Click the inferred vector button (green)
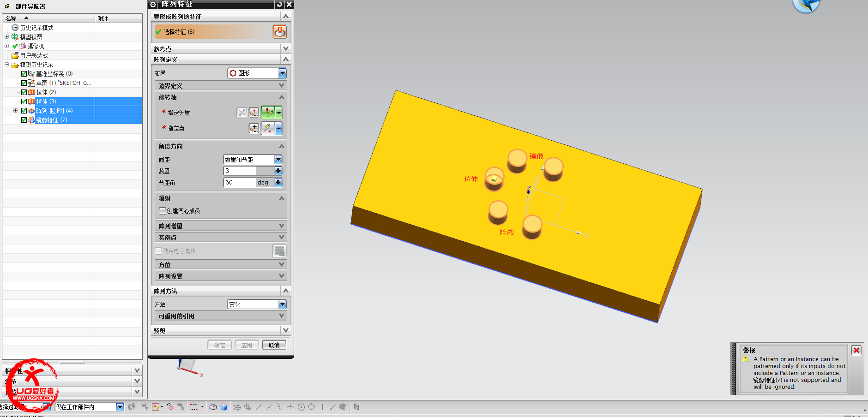The image size is (868, 417). coord(268,113)
